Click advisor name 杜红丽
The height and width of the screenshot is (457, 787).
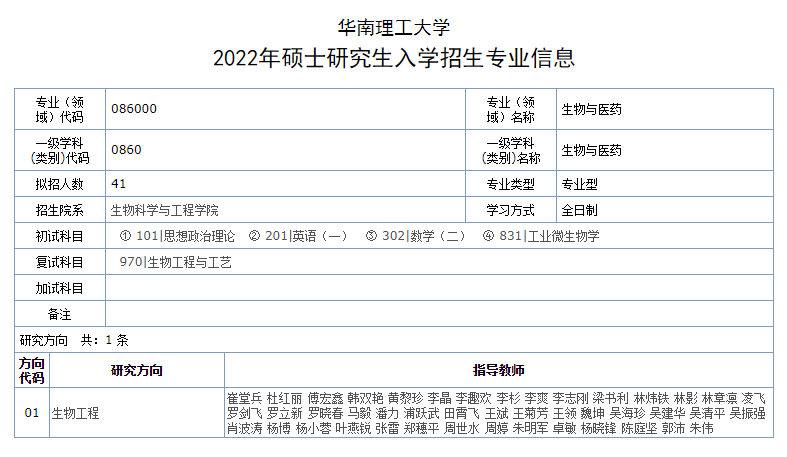tap(285, 398)
